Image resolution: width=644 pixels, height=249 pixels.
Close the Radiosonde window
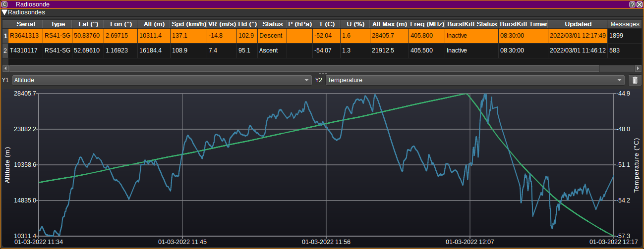click(639, 4)
